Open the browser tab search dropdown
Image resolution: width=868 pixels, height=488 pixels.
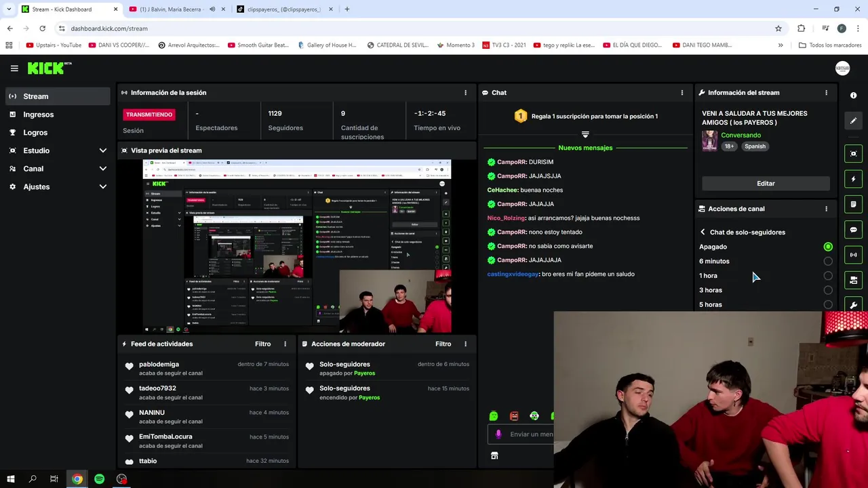pos(8,9)
